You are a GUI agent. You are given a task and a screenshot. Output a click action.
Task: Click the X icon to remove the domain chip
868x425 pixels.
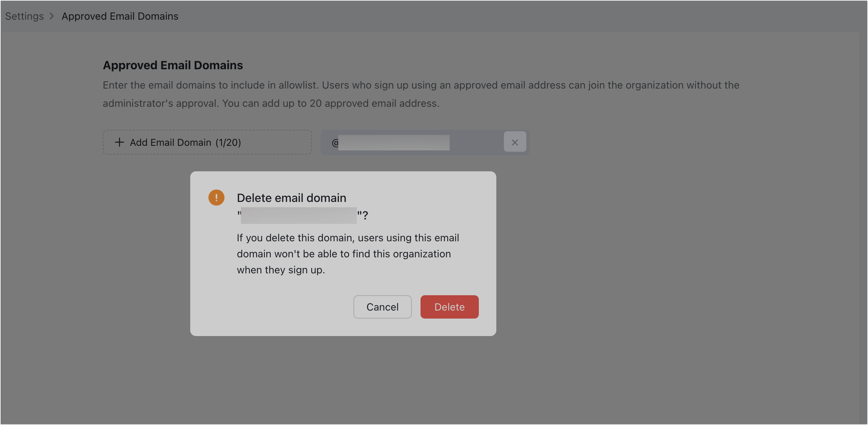(x=515, y=142)
